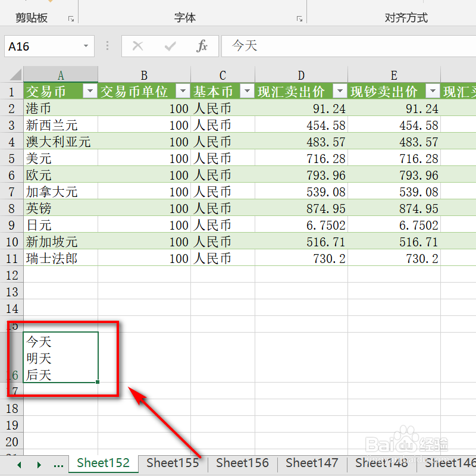This screenshot has height=476, width=476.
Task: Select the 现汇卖出价 header cell text
Action: [291, 92]
